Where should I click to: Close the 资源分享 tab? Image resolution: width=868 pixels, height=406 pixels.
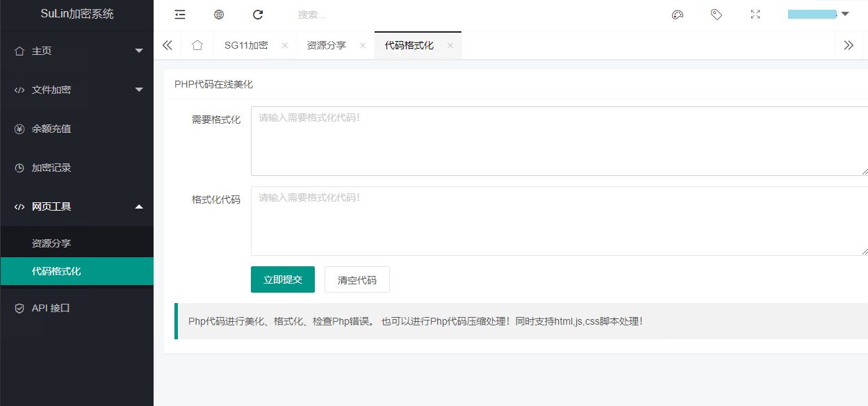363,45
